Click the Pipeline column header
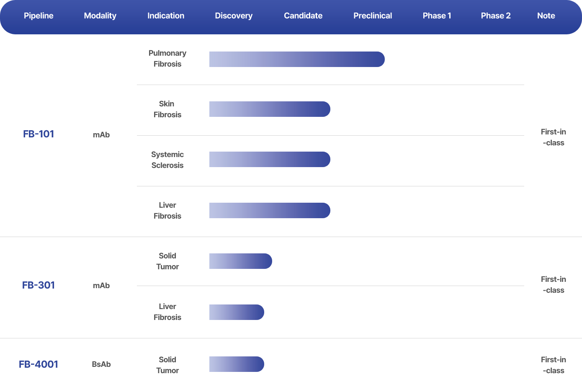 39,16
